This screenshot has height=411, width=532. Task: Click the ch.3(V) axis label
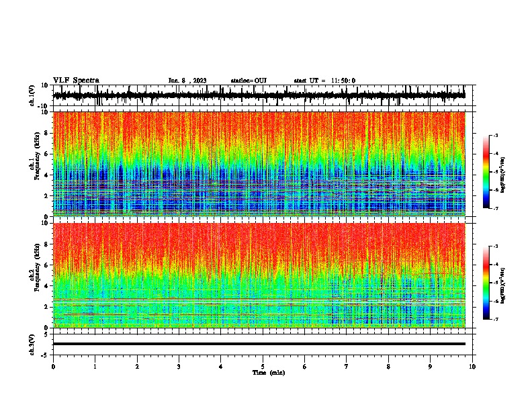[32, 345]
